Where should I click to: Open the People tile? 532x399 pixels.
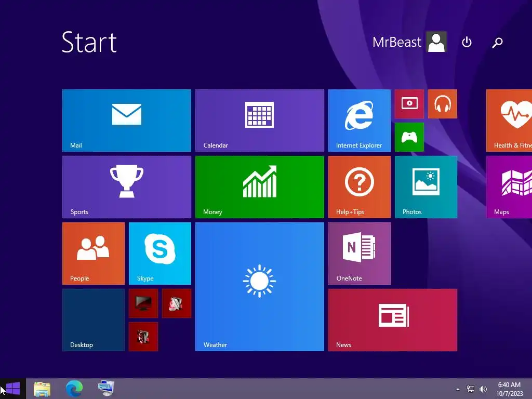tap(94, 254)
